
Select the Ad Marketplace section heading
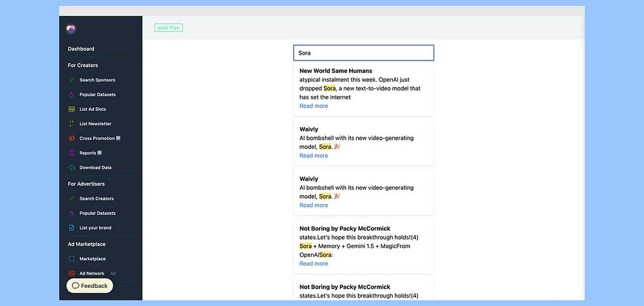click(87, 244)
